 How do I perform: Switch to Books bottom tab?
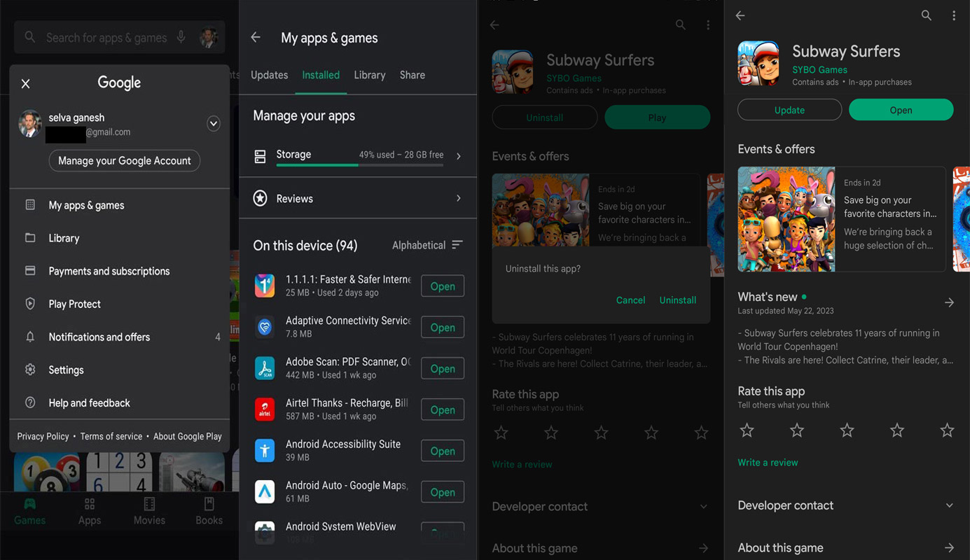click(x=209, y=512)
